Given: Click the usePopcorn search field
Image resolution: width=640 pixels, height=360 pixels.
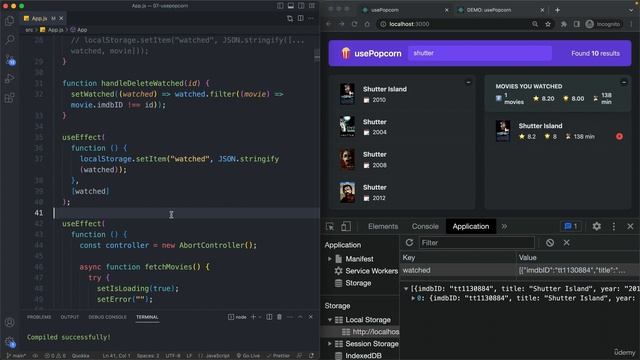Looking at the screenshot, I should 480,53.
